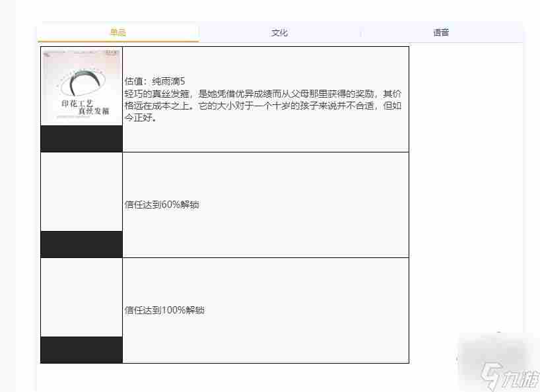The height and width of the screenshot is (392, 540).
Task: View the 印花工艺真丝发箍 item thumbnail
Action: [81, 86]
